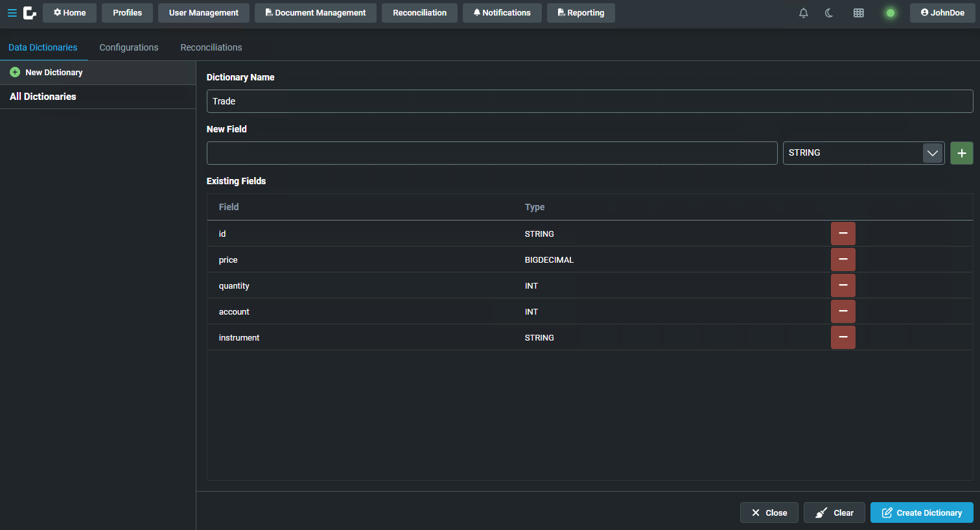980x530 pixels.
Task: Click New Dictionary in the sidebar
Action: click(x=53, y=73)
